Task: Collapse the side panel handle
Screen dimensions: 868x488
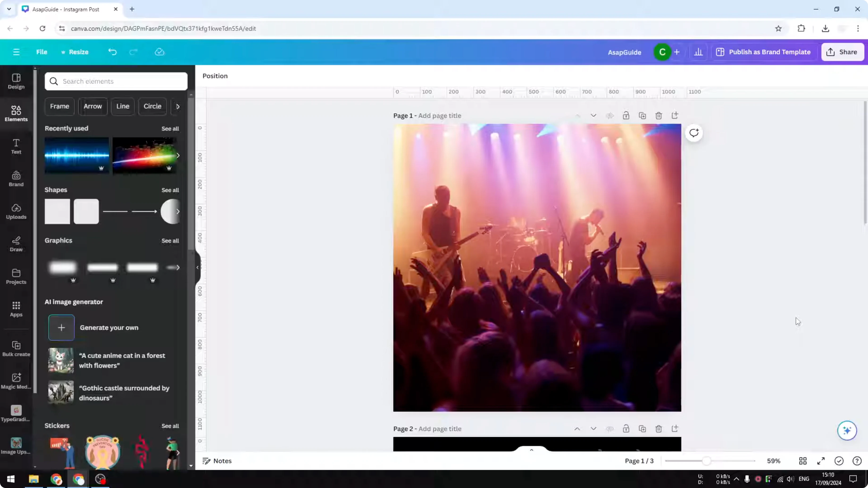Action: point(197,267)
